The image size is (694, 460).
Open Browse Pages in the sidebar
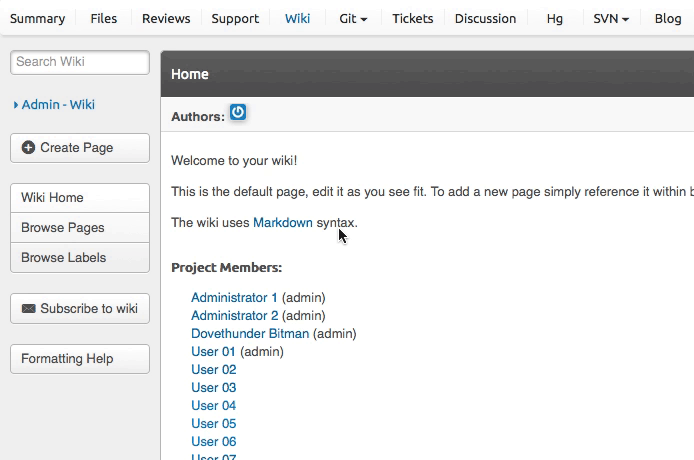click(63, 228)
